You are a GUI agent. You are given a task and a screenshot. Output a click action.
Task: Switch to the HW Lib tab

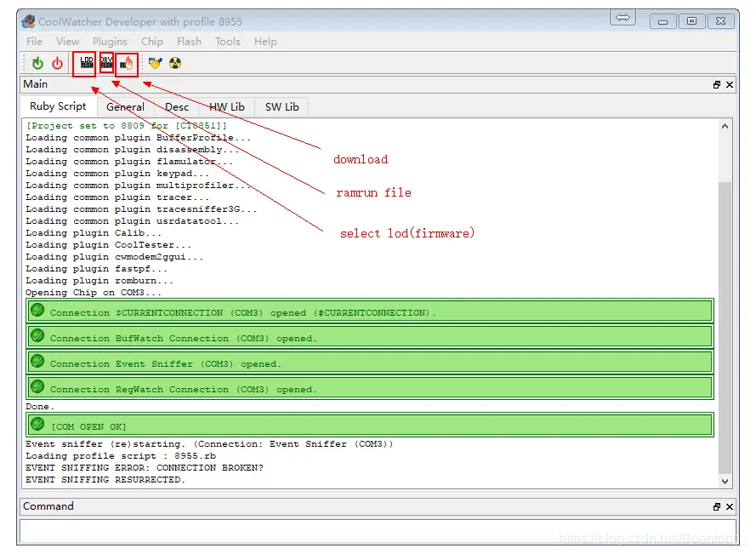226,107
